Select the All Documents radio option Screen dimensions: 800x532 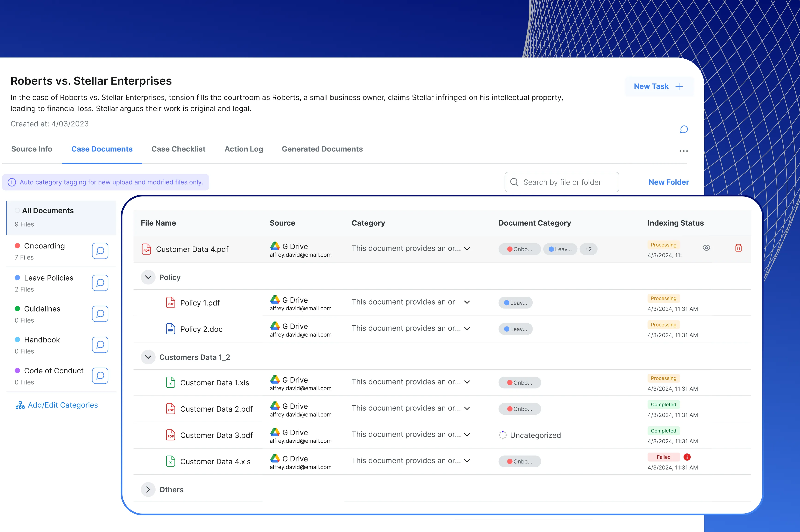(17, 211)
